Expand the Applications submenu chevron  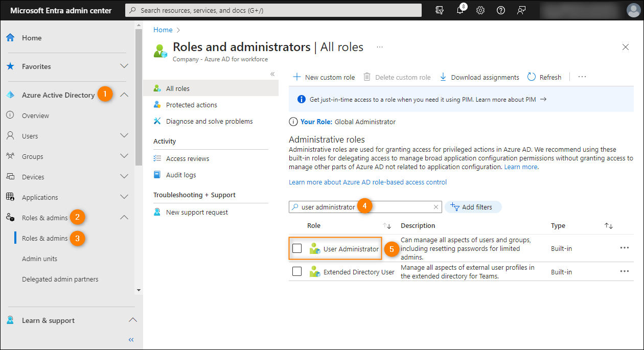tap(124, 197)
